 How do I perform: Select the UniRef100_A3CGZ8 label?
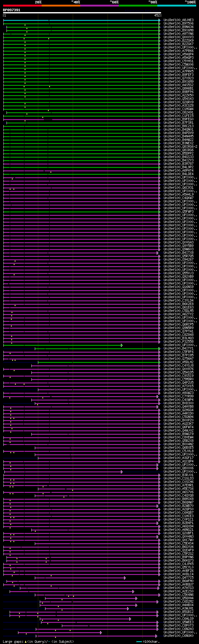pyautogui.click(x=178, y=106)
